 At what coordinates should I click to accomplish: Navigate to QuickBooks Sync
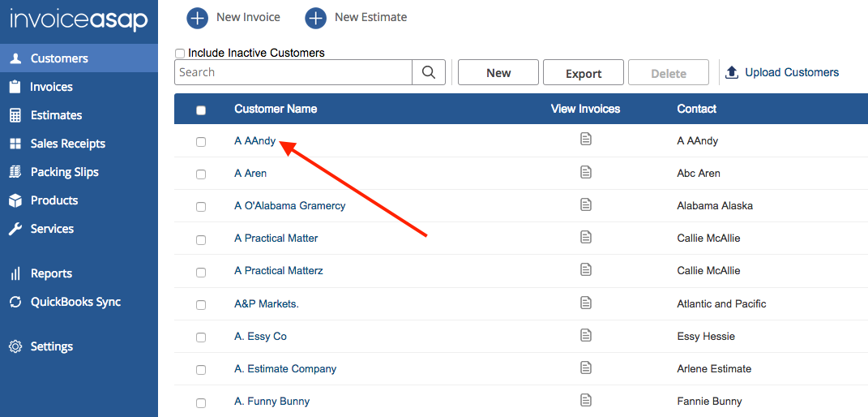[x=75, y=302]
